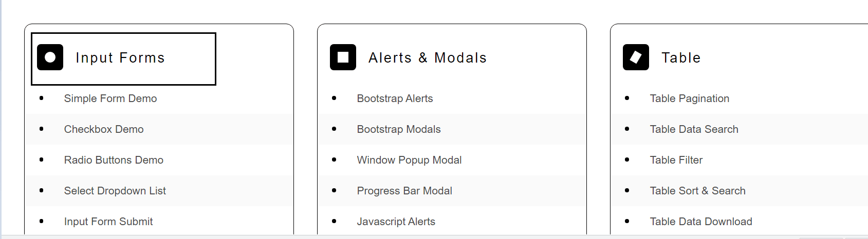Open the Simple Form Demo link
Screen dimensions: 868x239
pos(110,98)
